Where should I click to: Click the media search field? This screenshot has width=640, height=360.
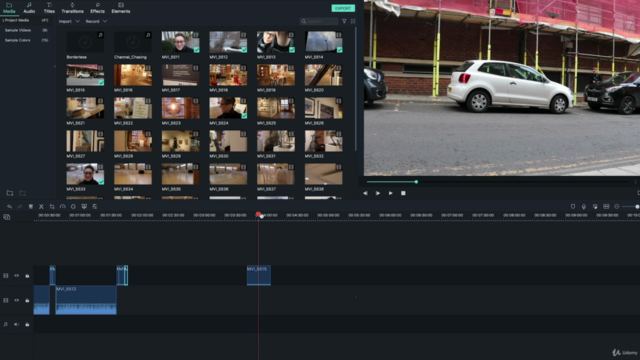coord(319,21)
